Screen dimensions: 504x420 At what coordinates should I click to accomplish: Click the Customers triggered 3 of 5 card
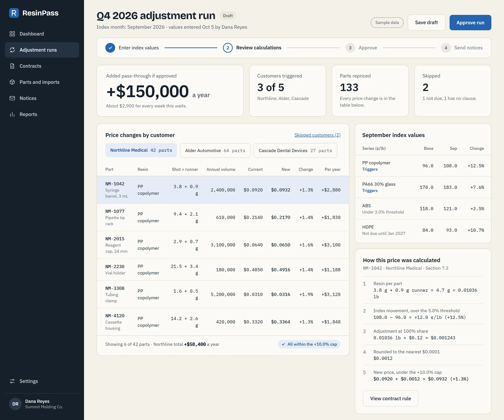(x=288, y=91)
